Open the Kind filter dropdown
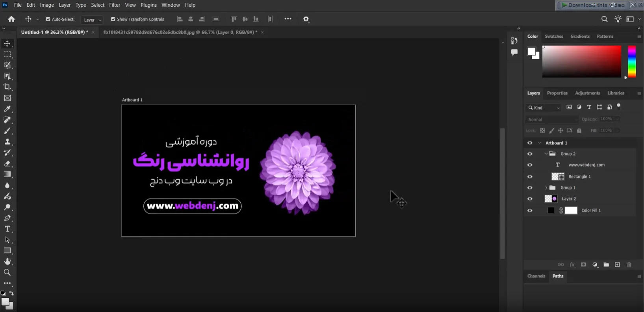 544,108
